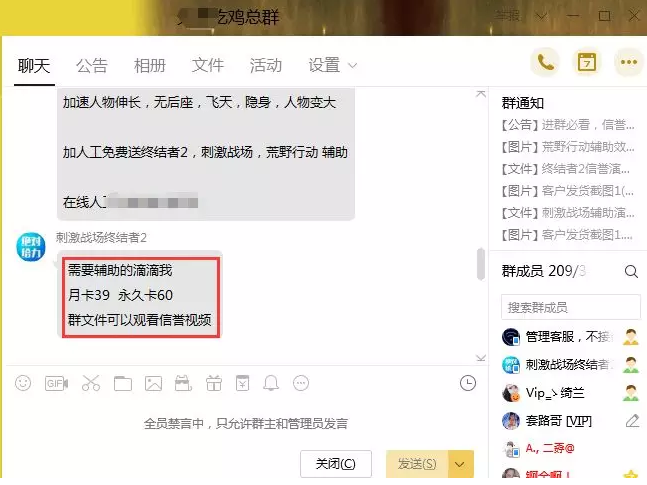
Task: Switch to the 文件 tab
Action: 208,65
